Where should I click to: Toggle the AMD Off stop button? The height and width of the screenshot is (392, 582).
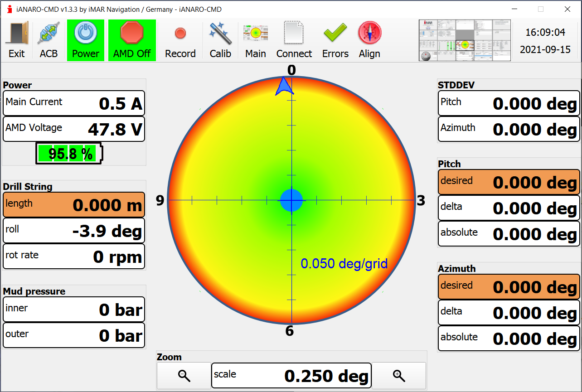coord(132,40)
